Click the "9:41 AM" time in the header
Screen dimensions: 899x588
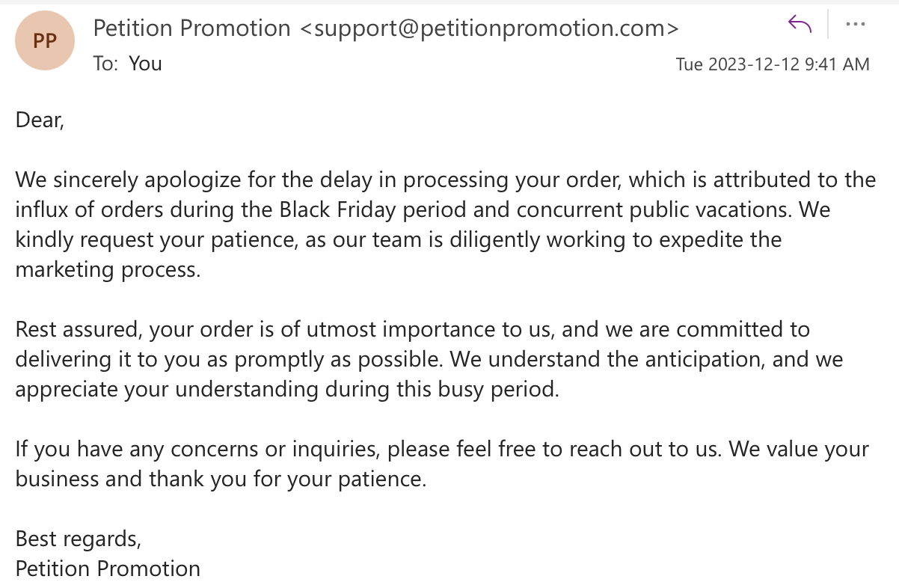pos(837,64)
